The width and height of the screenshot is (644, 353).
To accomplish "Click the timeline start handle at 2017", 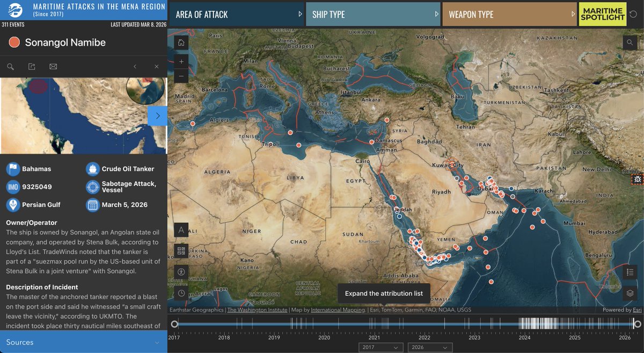I will tap(174, 324).
